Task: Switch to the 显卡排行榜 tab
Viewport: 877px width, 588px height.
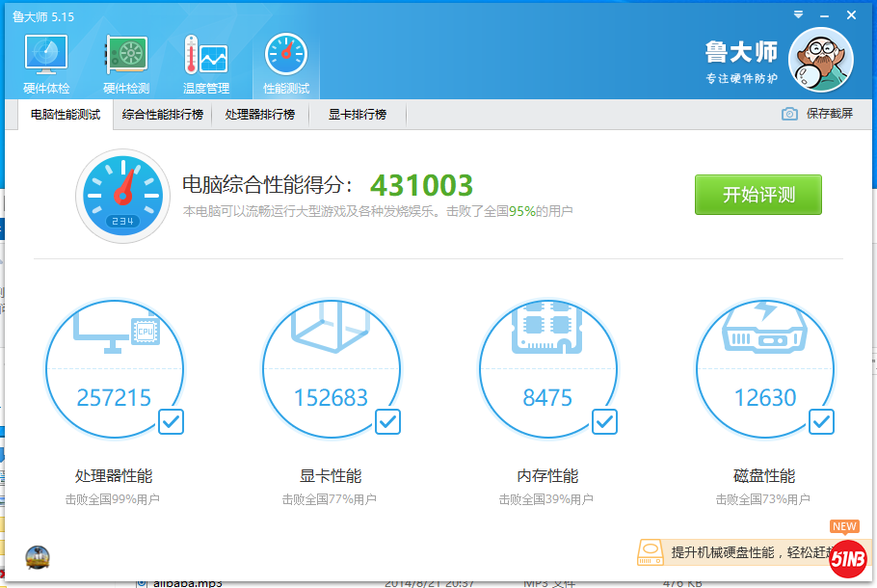Action: point(357,115)
